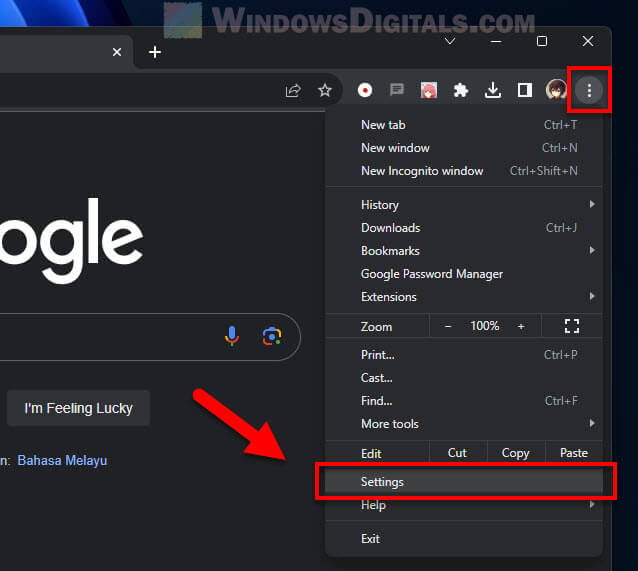638x571 pixels.
Task: Increase zoom with the plus button
Action: point(521,326)
